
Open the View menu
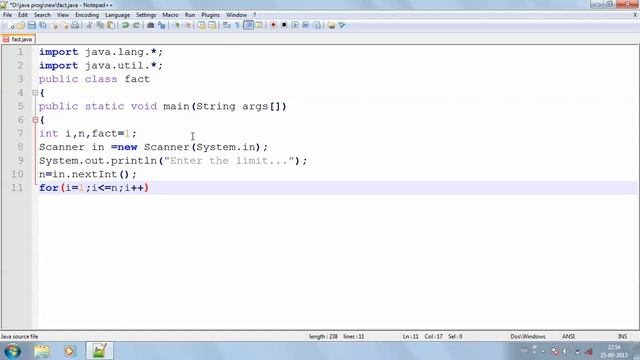[x=62, y=15]
